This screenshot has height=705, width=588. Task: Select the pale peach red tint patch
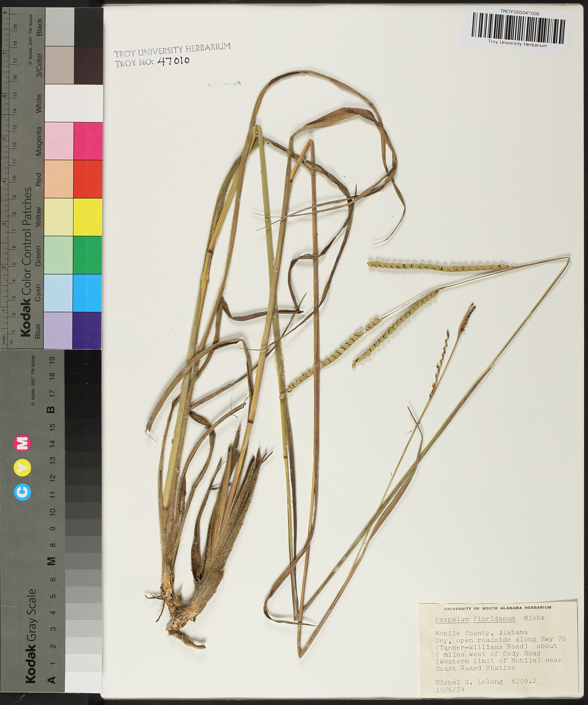[x=59, y=179]
